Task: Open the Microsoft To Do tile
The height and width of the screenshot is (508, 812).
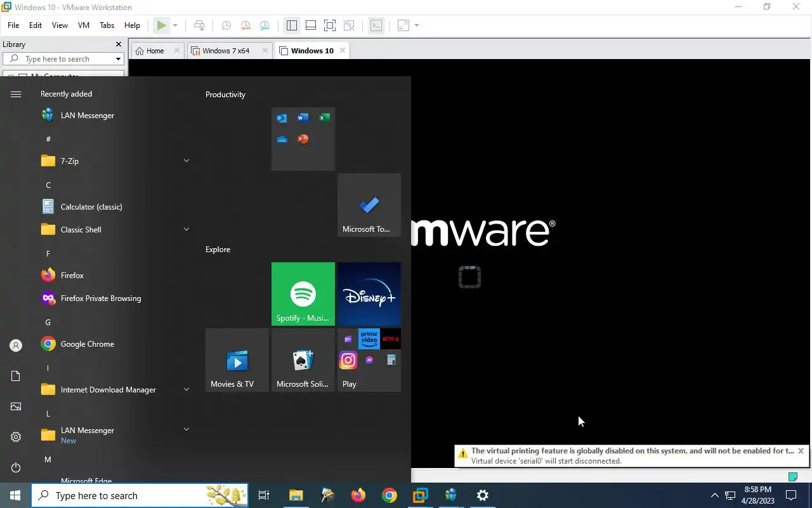Action: [369, 205]
